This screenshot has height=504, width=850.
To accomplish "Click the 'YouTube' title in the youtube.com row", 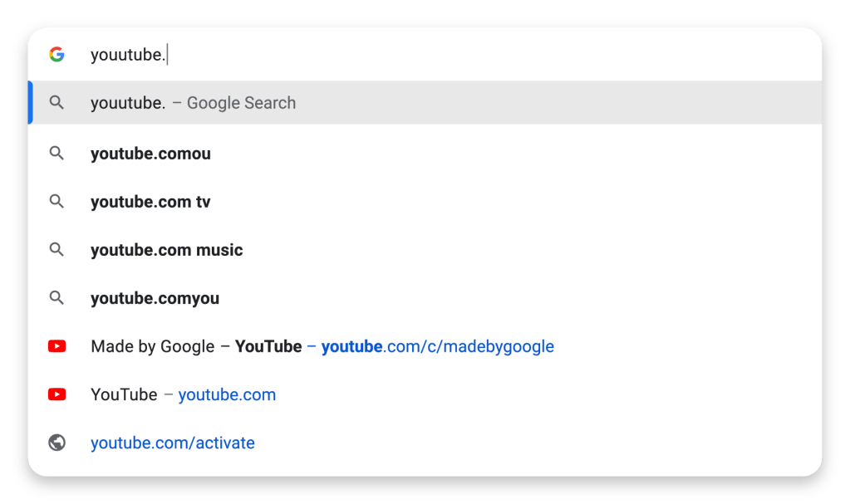I will [x=124, y=394].
